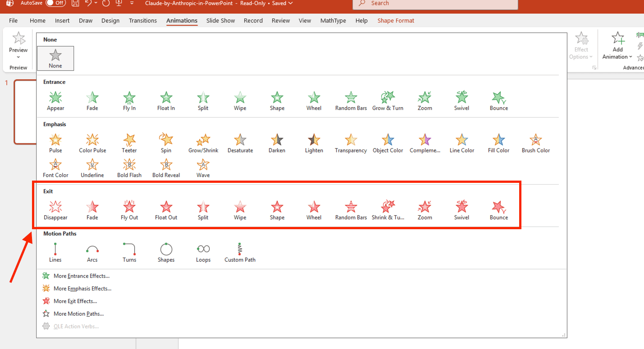The image size is (644, 349).
Task: Select the Fly In entrance animation
Action: (x=129, y=101)
